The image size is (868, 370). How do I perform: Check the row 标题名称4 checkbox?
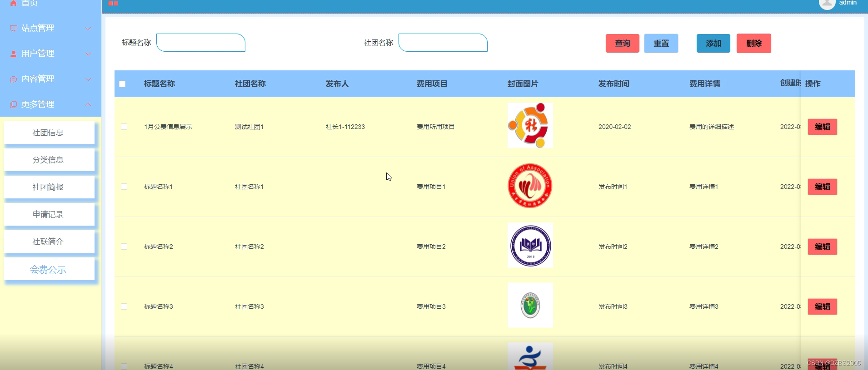point(124,366)
